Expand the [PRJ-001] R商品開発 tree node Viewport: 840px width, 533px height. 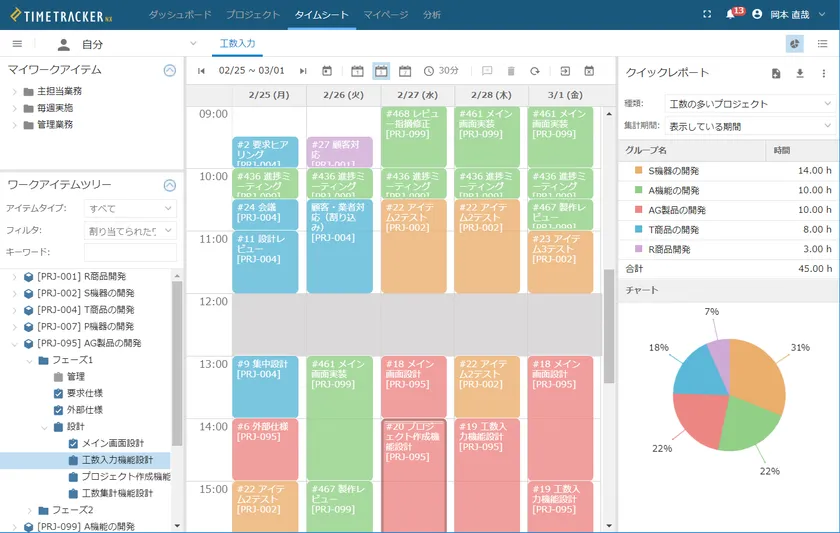pyautogui.click(x=14, y=277)
